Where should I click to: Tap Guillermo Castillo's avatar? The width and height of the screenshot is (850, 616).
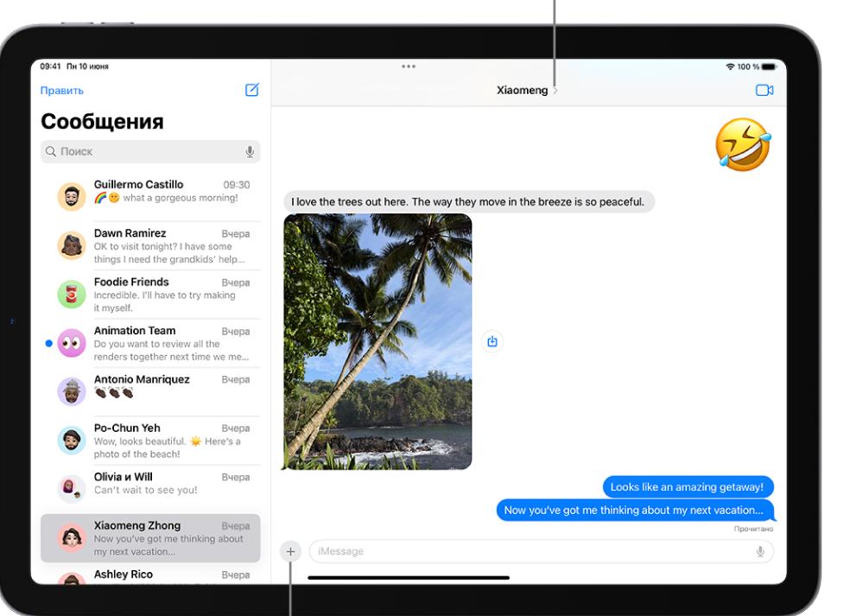click(x=72, y=196)
